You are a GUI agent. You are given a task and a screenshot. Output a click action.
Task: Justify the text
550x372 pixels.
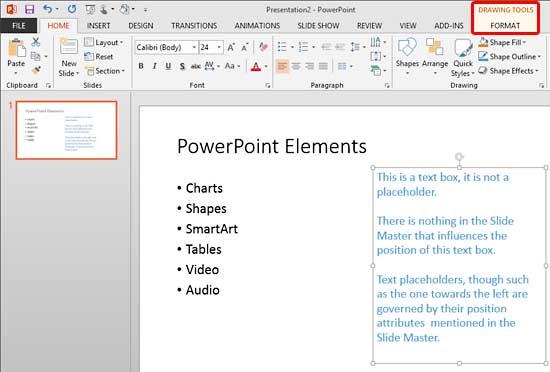[x=323, y=66]
